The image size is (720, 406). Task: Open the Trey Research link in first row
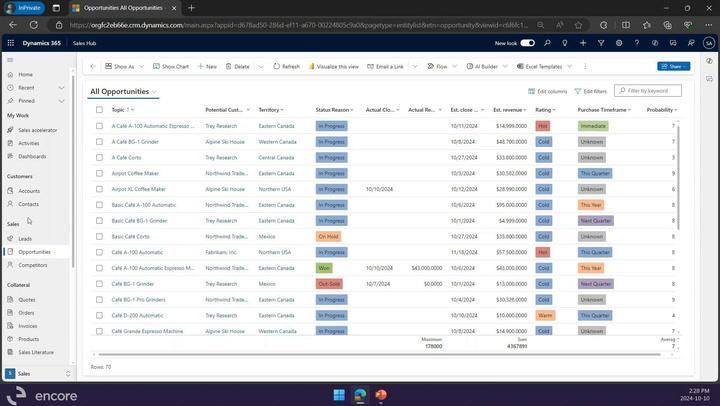221,126
